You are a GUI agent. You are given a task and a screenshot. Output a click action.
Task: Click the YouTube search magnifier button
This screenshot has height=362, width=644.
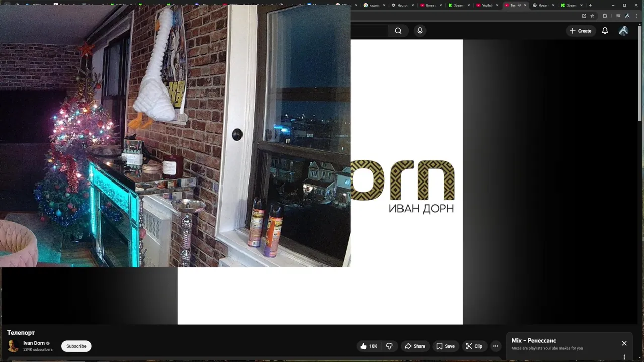pyautogui.click(x=398, y=31)
